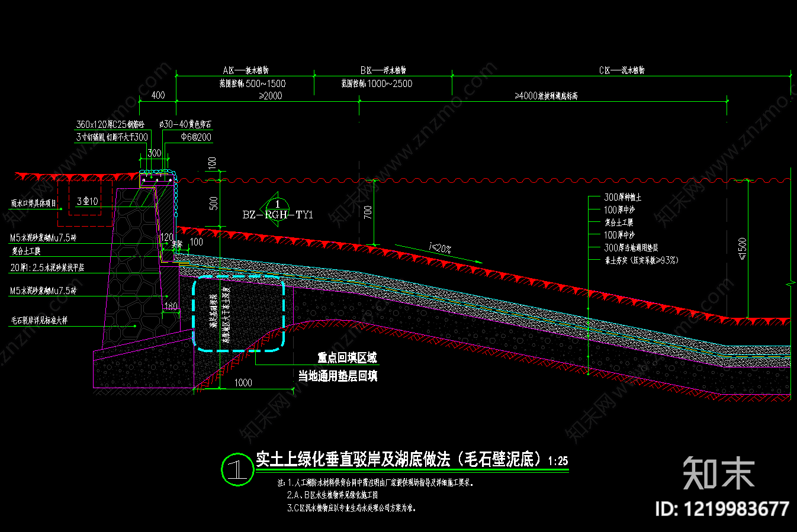Click the 'B区——浮水植物' zone label
The height and width of the screenshot is (532, 797).
pos(383,70)
